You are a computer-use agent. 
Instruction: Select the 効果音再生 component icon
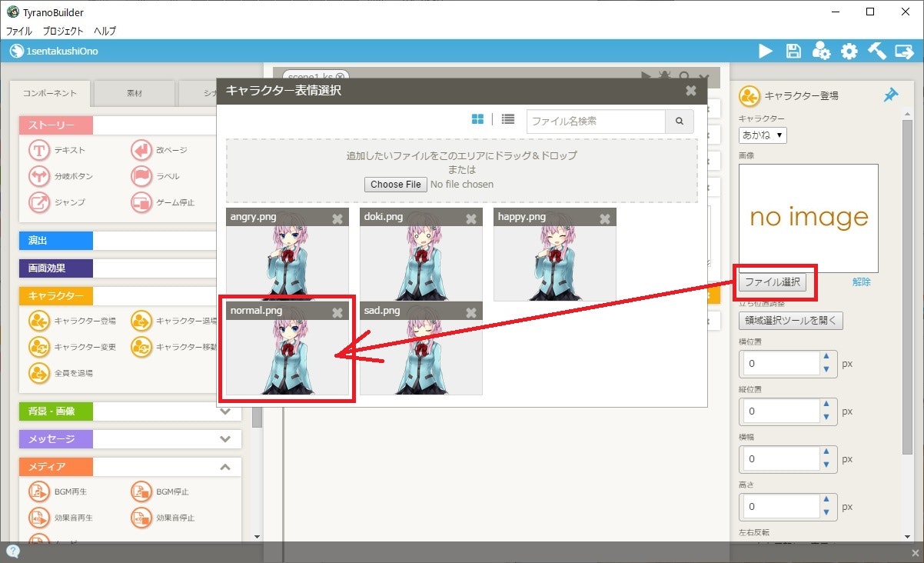39,518
